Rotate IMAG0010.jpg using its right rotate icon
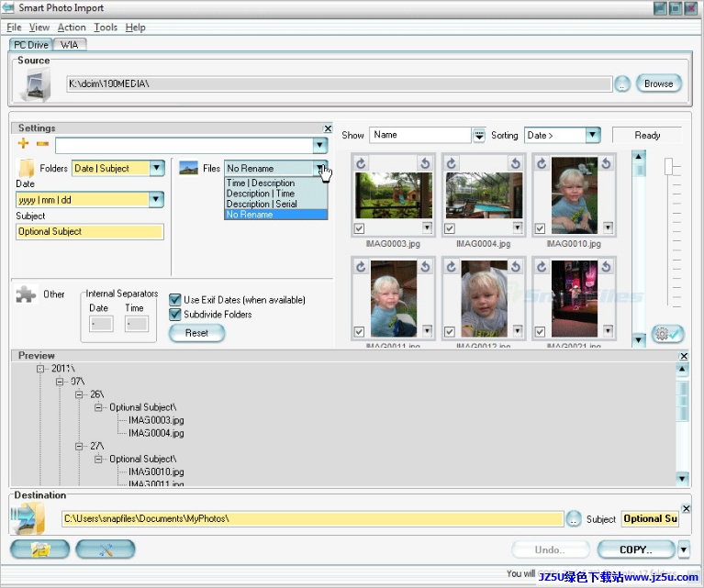This screenshot has width=704, height=588. coord(606,163)
